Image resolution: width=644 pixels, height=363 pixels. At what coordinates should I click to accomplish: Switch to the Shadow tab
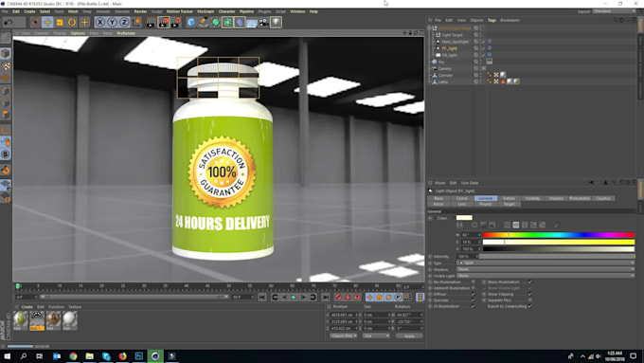coord(556,199)
